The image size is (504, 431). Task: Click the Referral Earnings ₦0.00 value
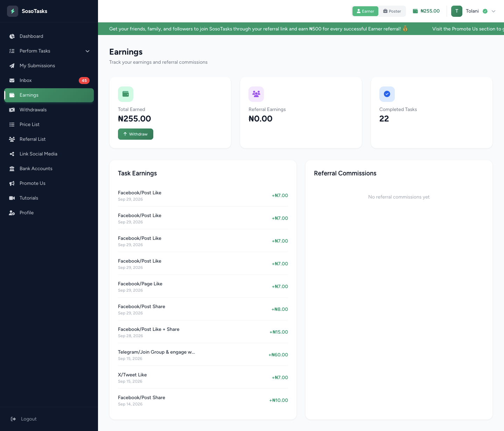pyautogui.click(x=260, y=119)
